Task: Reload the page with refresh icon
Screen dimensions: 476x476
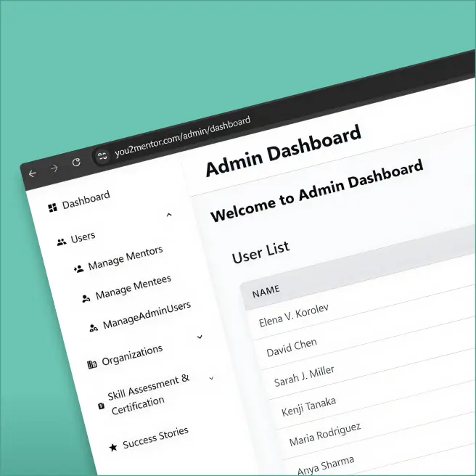Action: click(76, 163)
